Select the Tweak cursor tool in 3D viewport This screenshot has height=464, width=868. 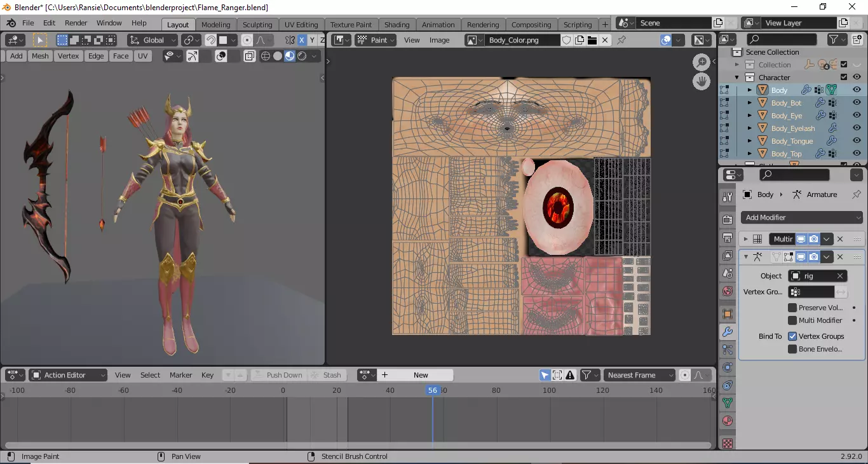tap(40, 40)
